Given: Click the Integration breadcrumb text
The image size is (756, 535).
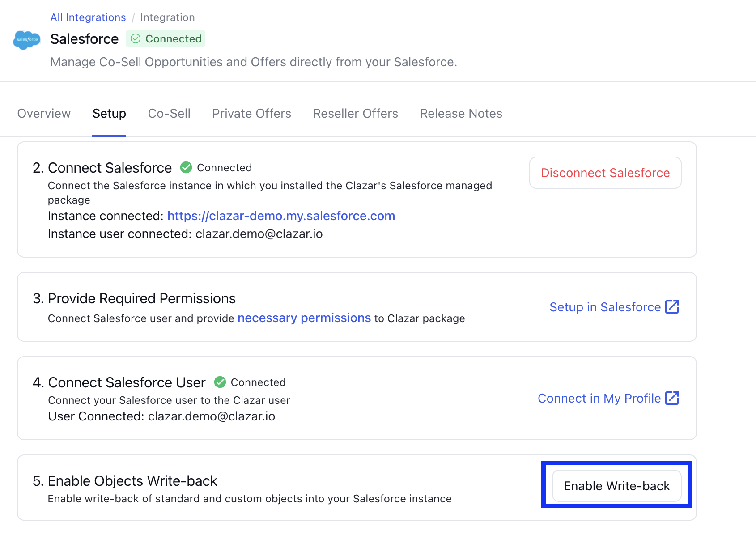Looking at the screenshot, I should [x=168, y=17].
